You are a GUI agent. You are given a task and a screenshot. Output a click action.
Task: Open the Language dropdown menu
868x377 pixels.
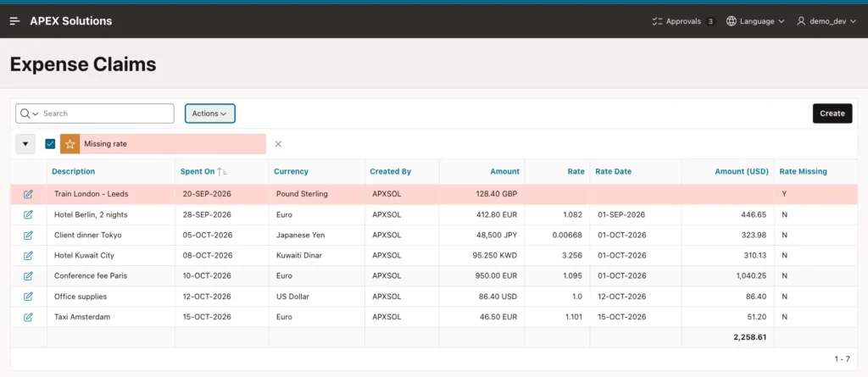pos(755,21)
